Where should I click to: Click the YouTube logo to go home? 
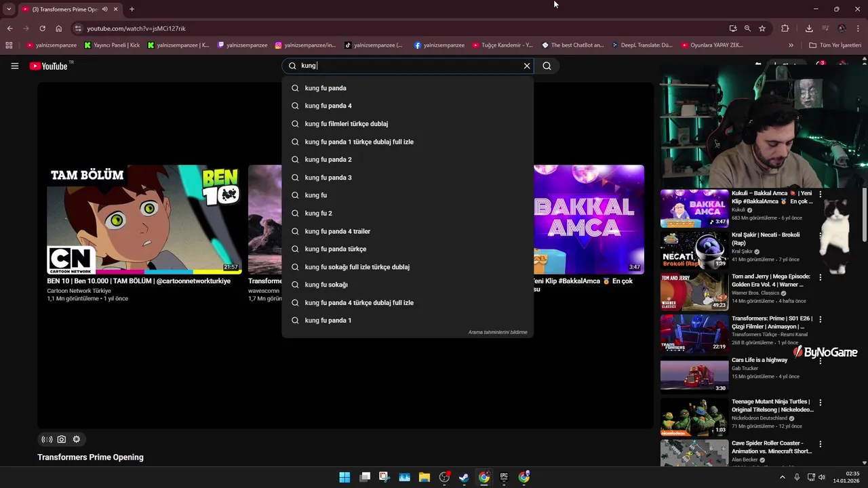coord(49,66)
